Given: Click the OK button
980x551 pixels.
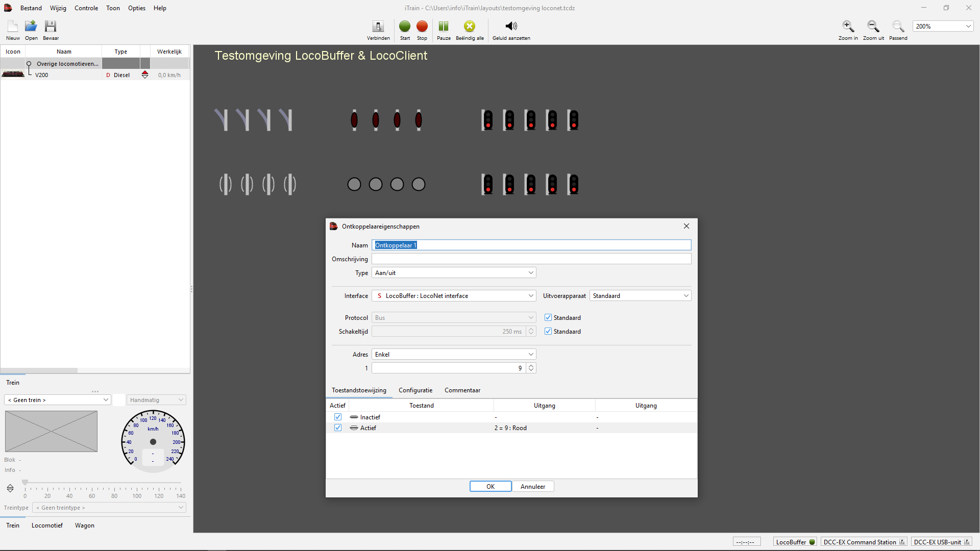Looking at the screenshot, I should [490, 487].
